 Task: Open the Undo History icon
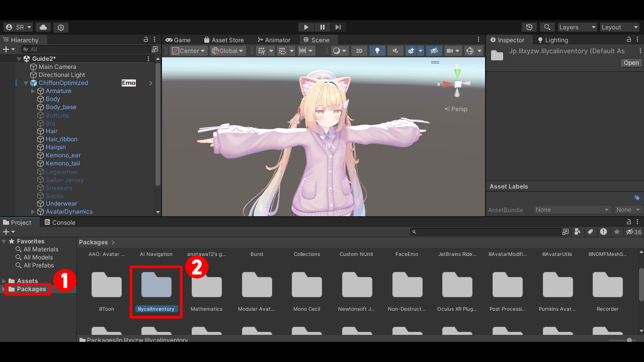point(529,27)
